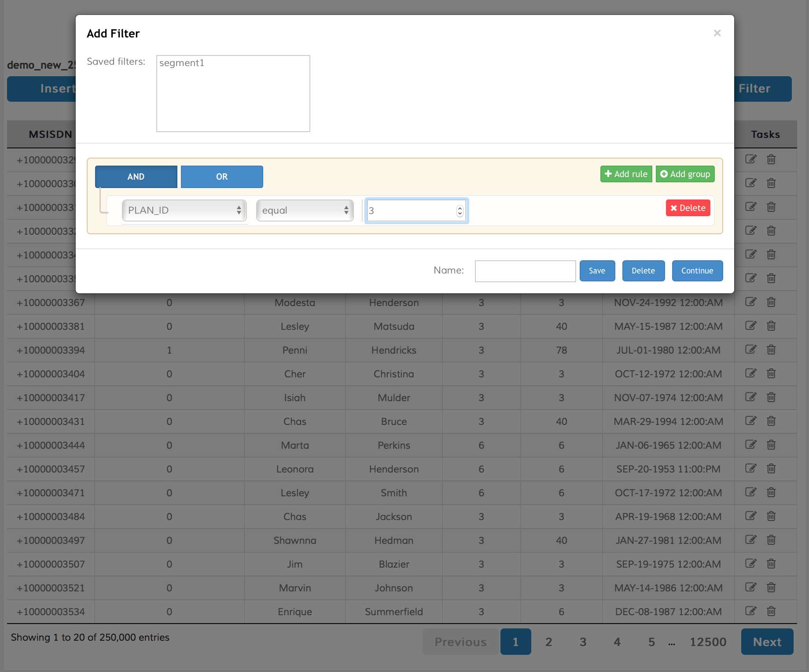The width and height of the screenshot is (809, 672).
Task: Open the PLAN_ID field dropdown
Action: tap(184, 210)
